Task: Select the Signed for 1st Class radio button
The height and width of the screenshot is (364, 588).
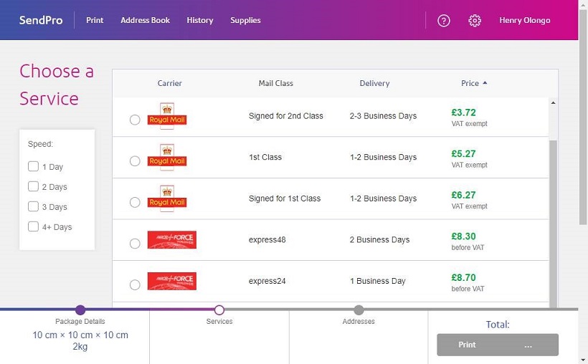Action: pos(135,203)
